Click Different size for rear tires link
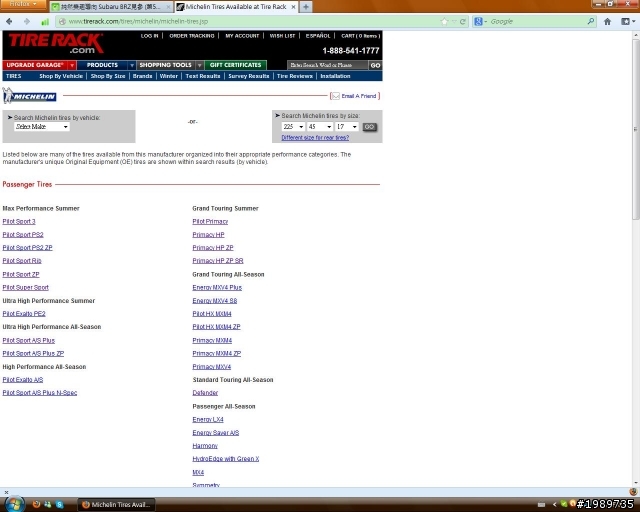This screenshot has width=640, height=512. click(315, 138)
